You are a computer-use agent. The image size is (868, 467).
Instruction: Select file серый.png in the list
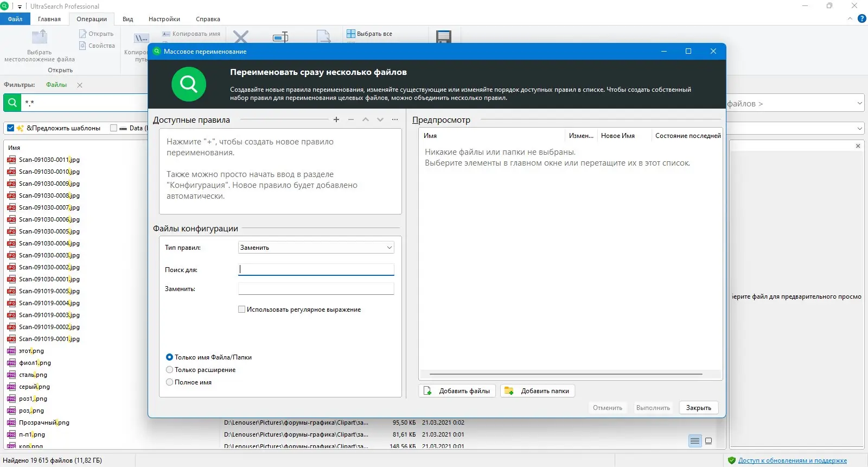click(34, 387)
